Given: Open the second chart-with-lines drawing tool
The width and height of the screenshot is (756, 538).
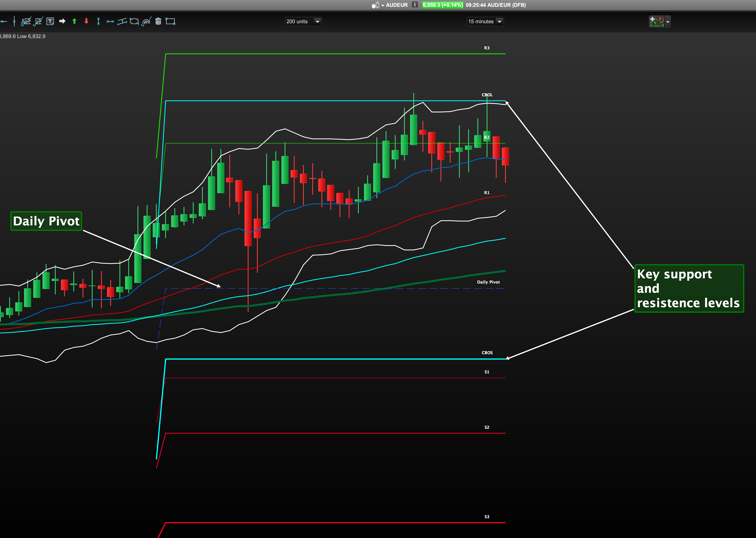Looking at the screenshot, I should (x=38, y=21).
